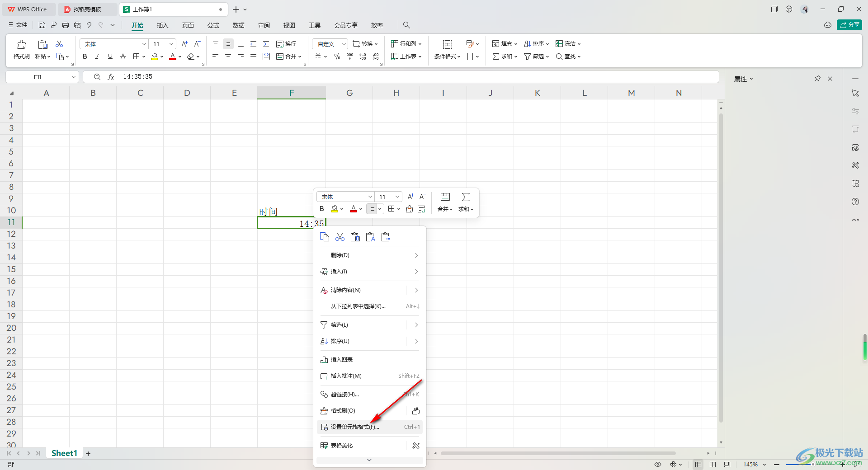Click the Save icon in quick access toolbar
Image resolution: width=868 pixels, height=470 pixels.
[42, 25]
